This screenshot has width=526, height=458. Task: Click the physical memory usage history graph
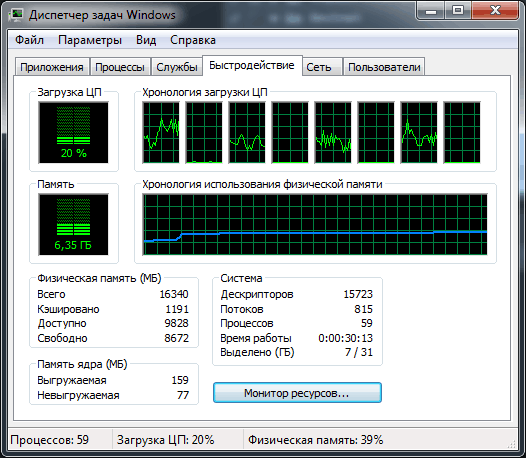(315, 224)
